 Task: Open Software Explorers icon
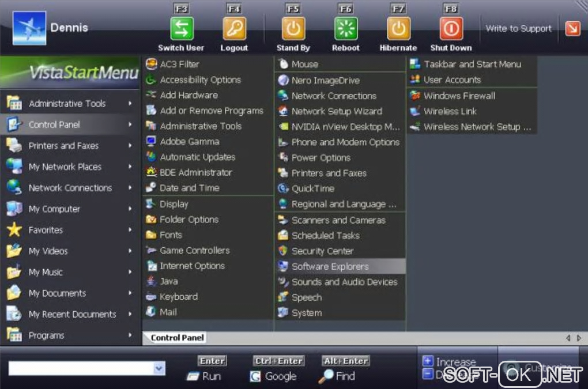(283, 266)
